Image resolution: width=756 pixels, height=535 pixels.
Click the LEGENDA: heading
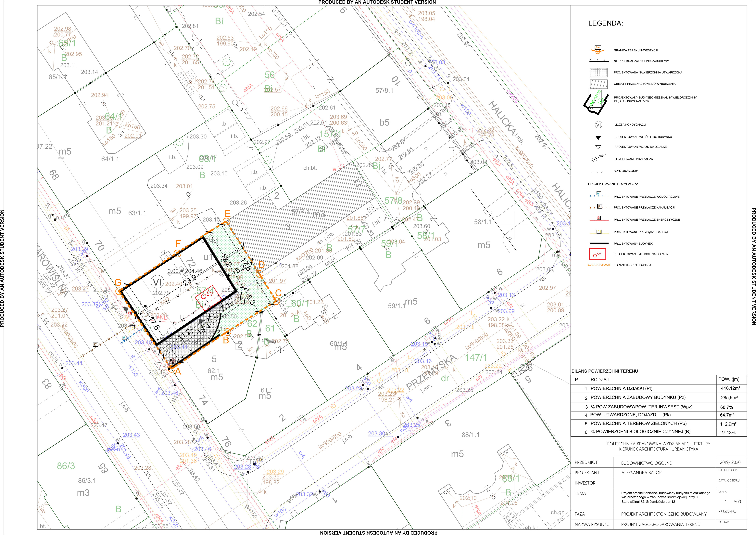coord(606,23)
